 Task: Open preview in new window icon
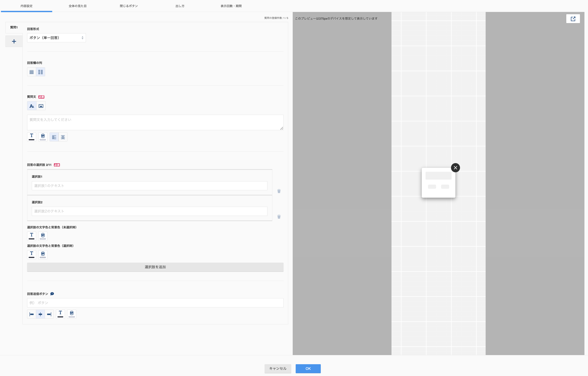click(x=573, y=19)
